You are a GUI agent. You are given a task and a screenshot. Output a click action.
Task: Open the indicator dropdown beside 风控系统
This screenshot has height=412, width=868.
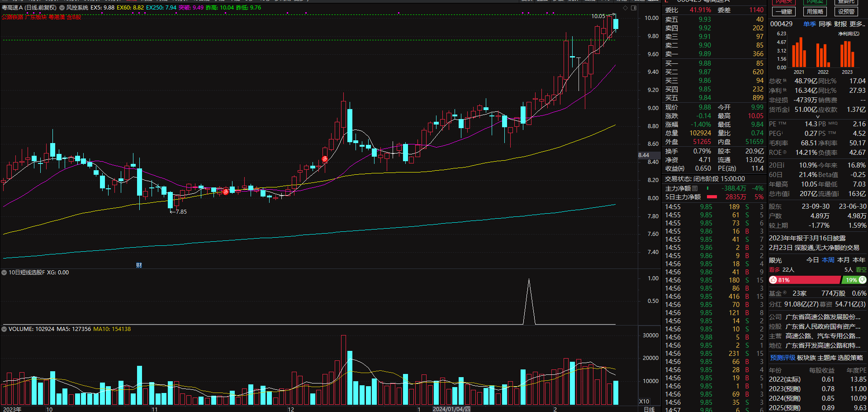pos(62,8)
